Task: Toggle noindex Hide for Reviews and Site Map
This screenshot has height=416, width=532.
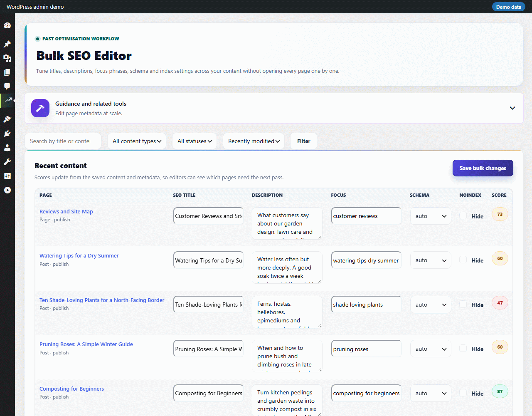Action: tap(463, 215)
